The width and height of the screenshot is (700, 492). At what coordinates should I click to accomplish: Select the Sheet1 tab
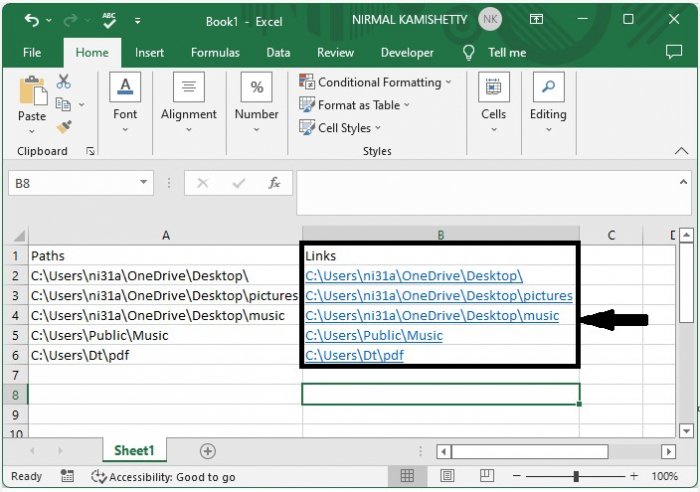coord(134,450)
